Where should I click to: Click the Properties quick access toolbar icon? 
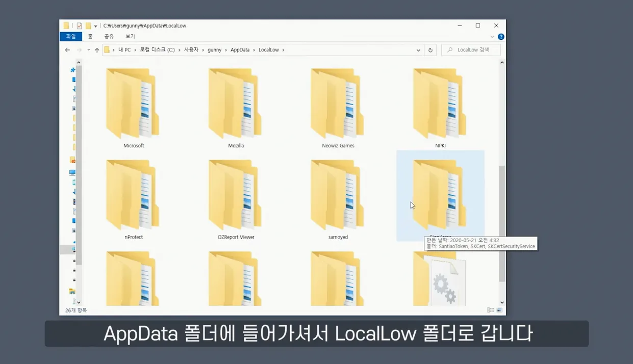point(79,25)
